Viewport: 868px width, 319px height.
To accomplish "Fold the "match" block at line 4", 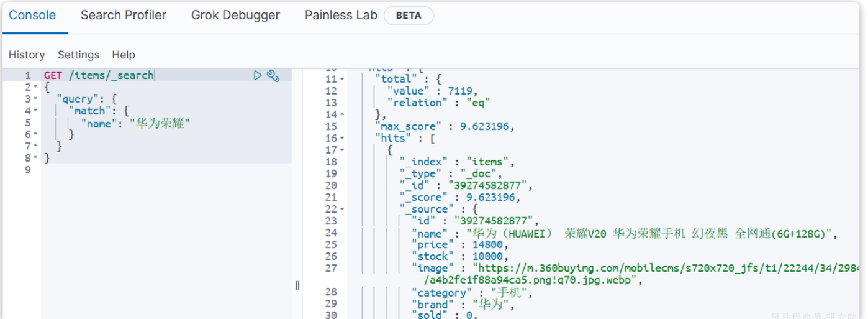I will [x=35, y=111].
